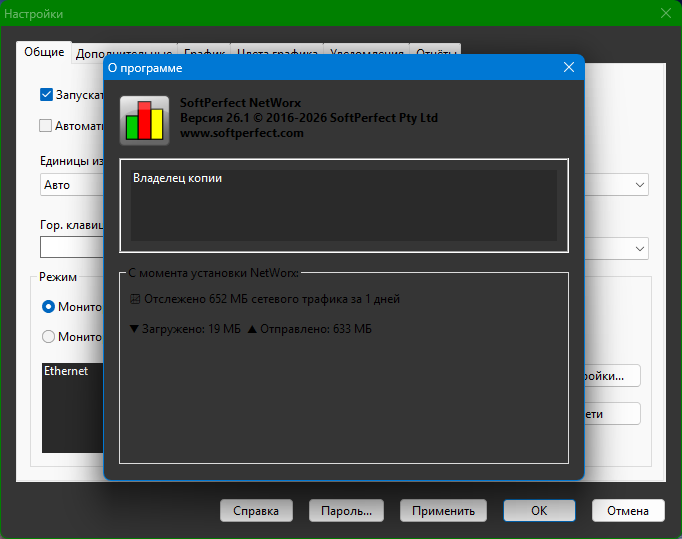Open the Отчёты tab
Screen dimensions: 682x539
(436, 53)
